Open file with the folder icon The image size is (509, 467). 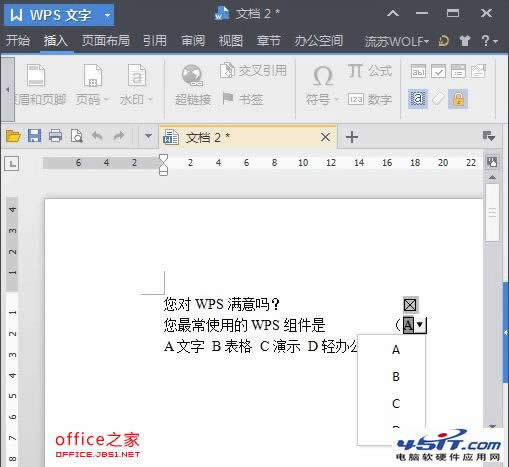pos(13,136)
